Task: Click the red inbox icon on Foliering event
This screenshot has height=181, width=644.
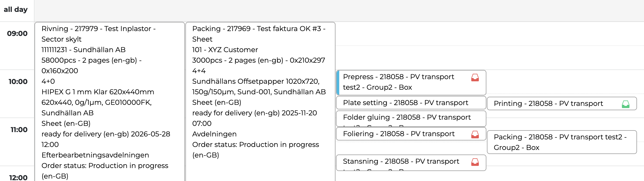Action: tap(475, 135)
